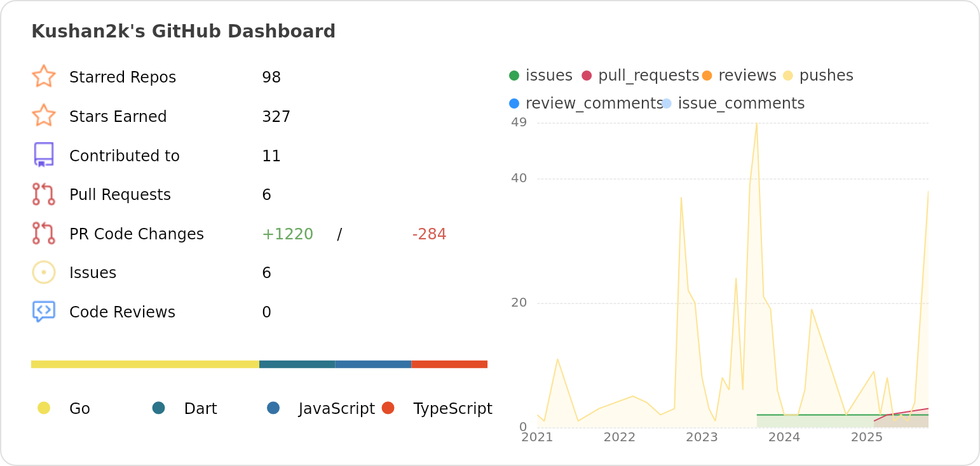Select the PR Code Changes icon
This screenshot has height=466, width=980.
[x=43, y=234]
